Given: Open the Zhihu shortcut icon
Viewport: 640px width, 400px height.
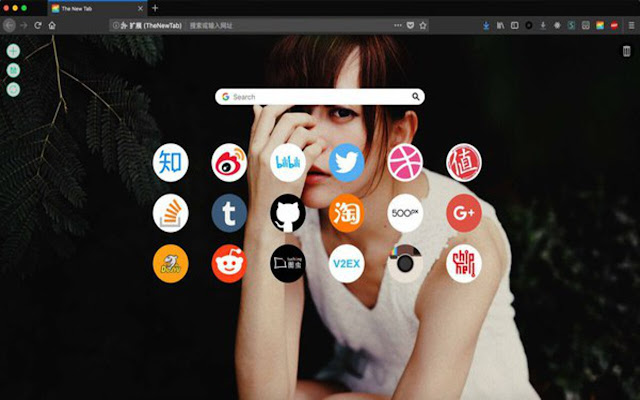Looking at the screenshot, I should pos(170,162).
